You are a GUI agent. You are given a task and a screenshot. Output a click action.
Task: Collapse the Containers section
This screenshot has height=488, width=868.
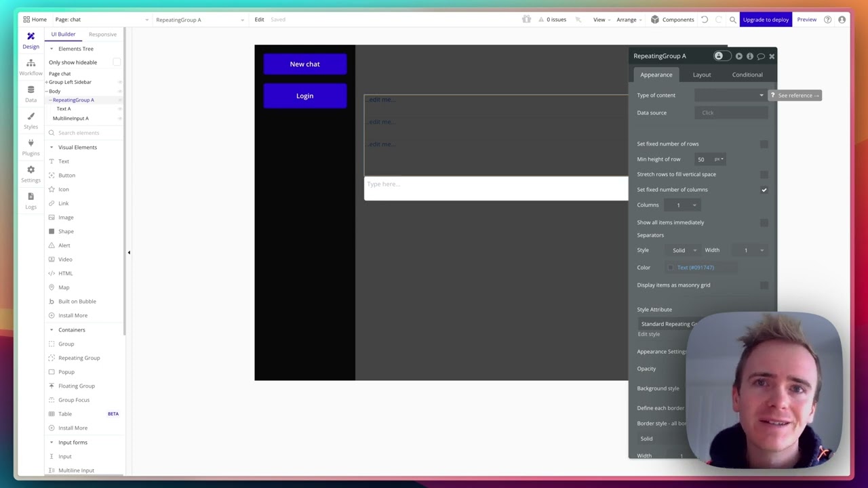(52, 330)
